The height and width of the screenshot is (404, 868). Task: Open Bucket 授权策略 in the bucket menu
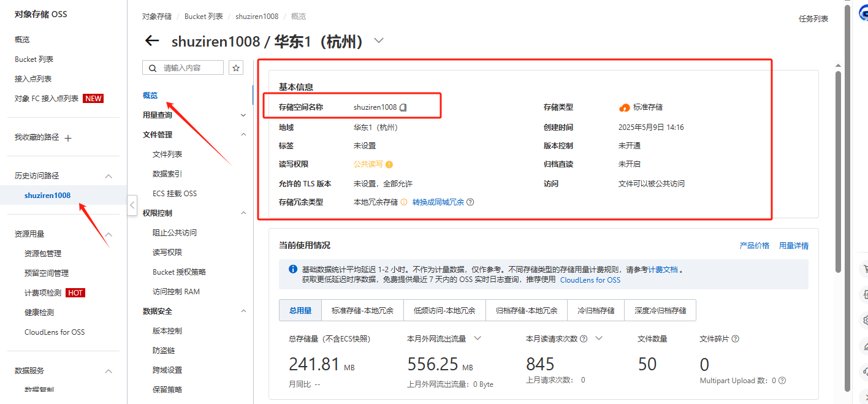[179, 272]
